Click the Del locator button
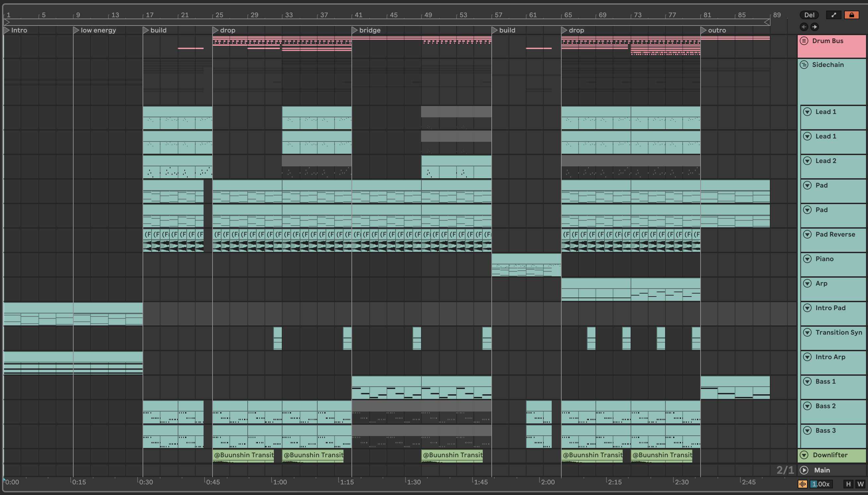The height and width of the screenshot is (495, 868). (809, 15)
